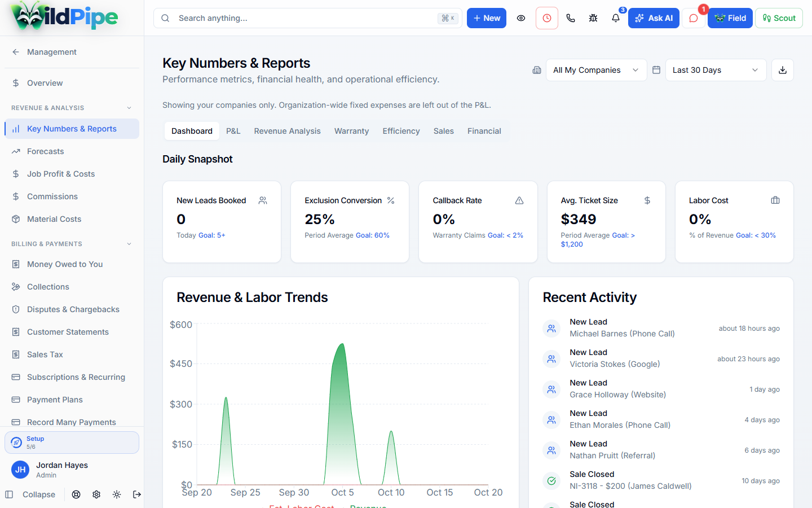This screenshot has width=812, height=508.
Task: Click the Grace Holloway (Website) activity row
Action: [x=661, y=389]
